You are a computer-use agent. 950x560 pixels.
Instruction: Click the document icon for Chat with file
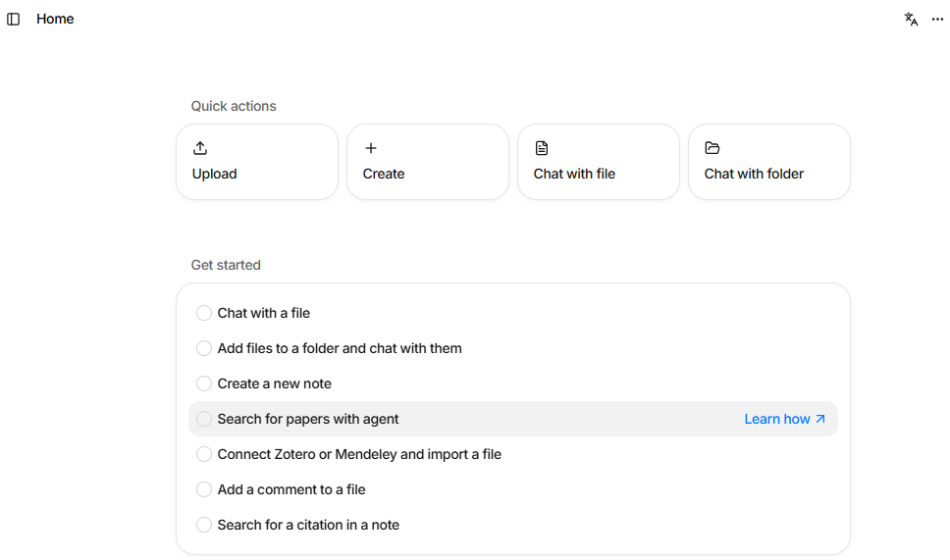tap(542, 148)
